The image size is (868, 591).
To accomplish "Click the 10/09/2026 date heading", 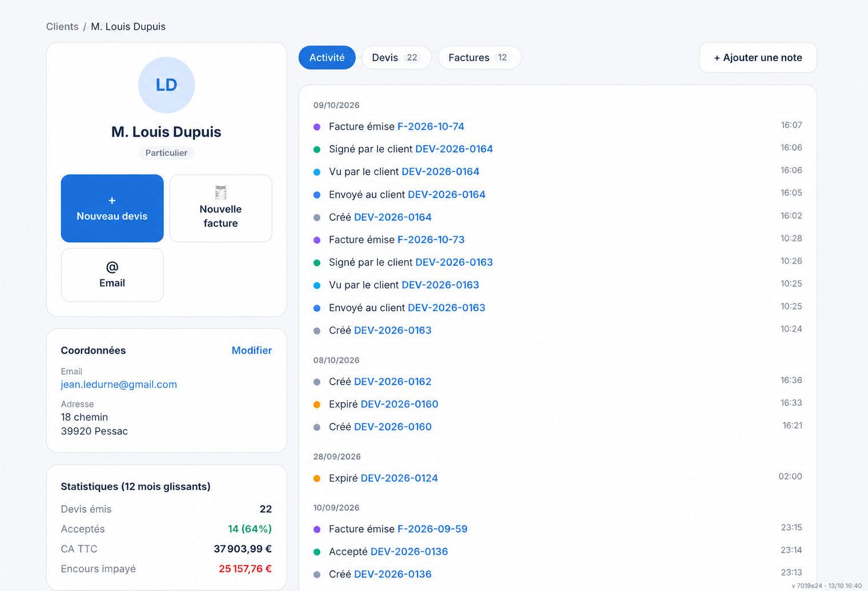I will 336,508.
